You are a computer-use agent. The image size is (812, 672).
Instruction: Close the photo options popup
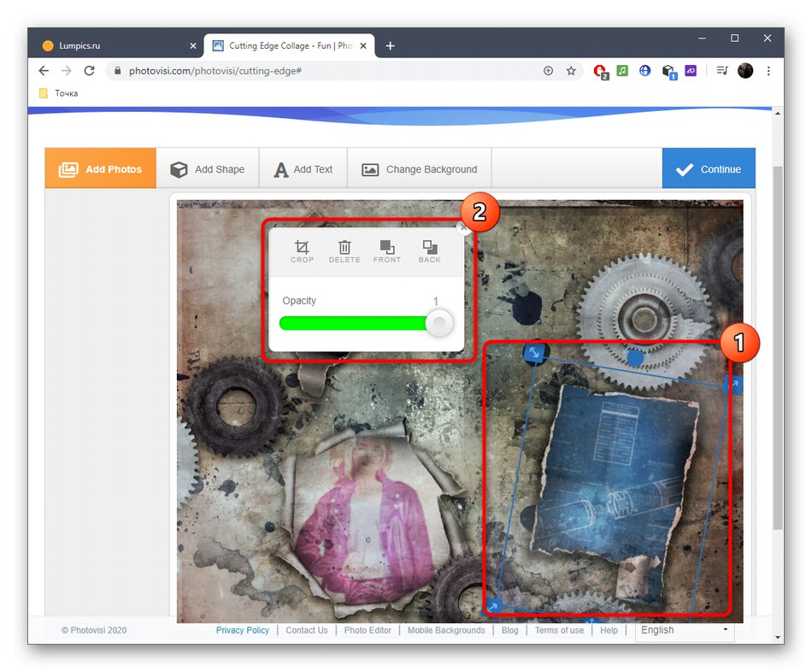coord(463,227)
